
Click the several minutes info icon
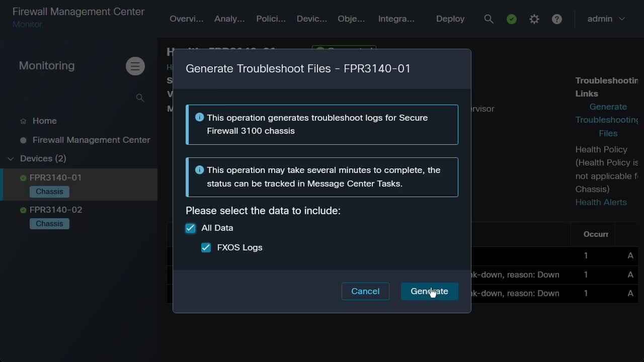point(199,170)
